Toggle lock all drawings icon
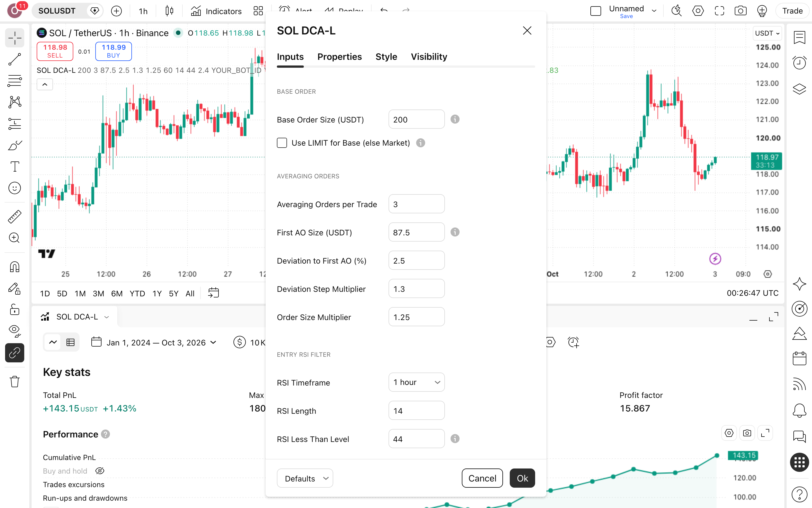The image size is (812, 508). [14, 309]
